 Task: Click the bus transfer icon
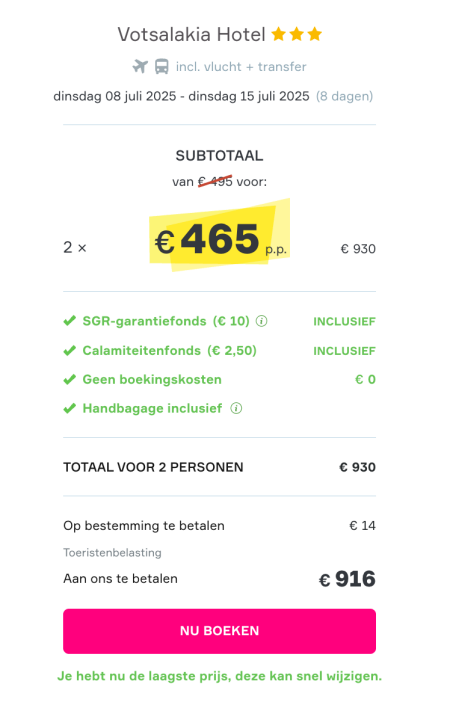coord(161,67)
